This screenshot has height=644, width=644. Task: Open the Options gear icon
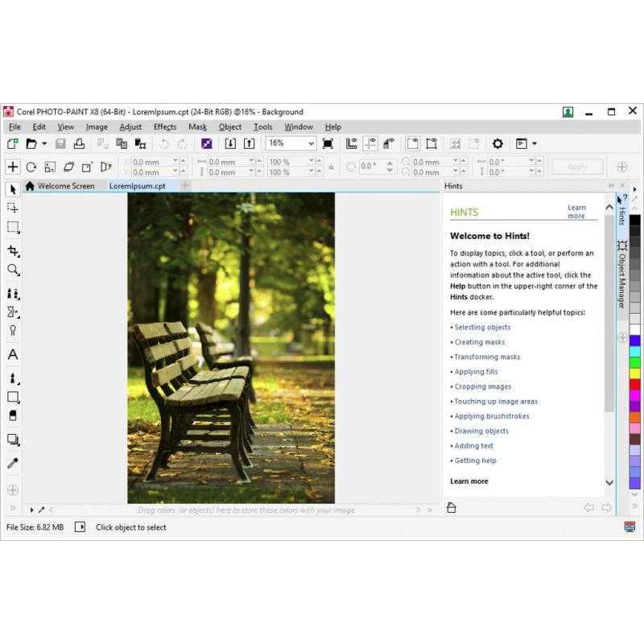coord(497,143)
